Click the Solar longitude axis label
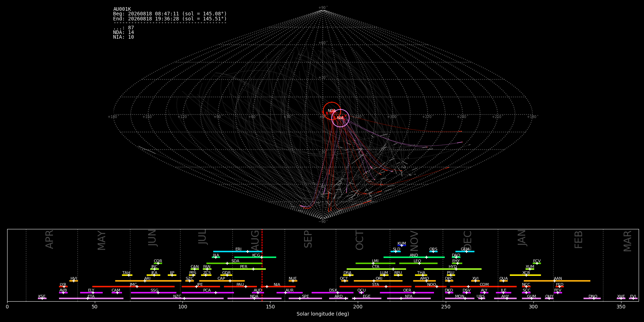 pyautogui.click(x=323, y=314)
